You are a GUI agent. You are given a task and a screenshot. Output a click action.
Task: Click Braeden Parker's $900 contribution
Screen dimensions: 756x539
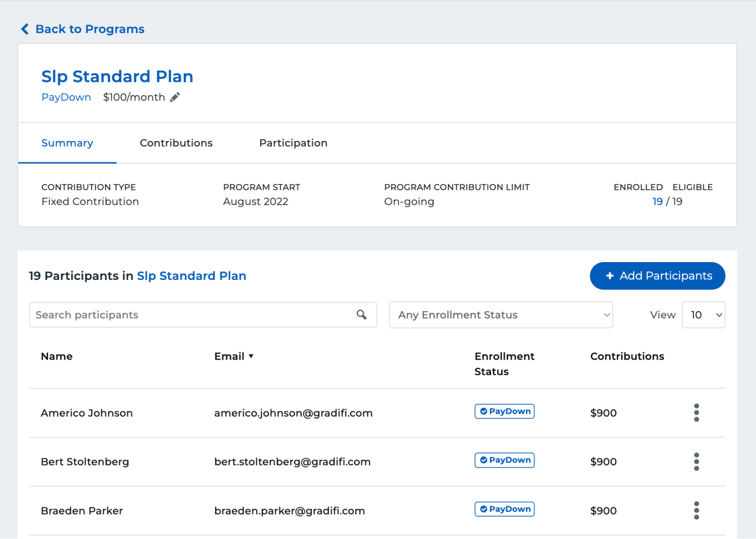click(x=604, y=511)
